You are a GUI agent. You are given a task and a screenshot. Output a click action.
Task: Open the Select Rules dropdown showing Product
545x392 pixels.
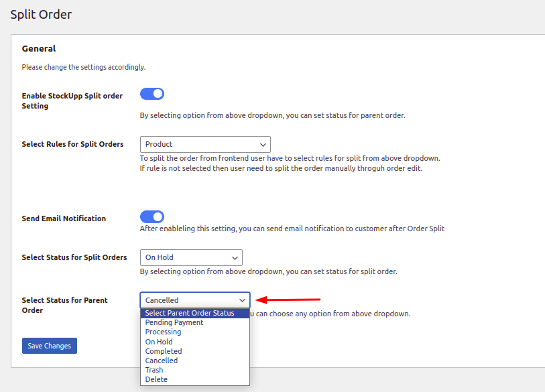(x=205, y=144)
